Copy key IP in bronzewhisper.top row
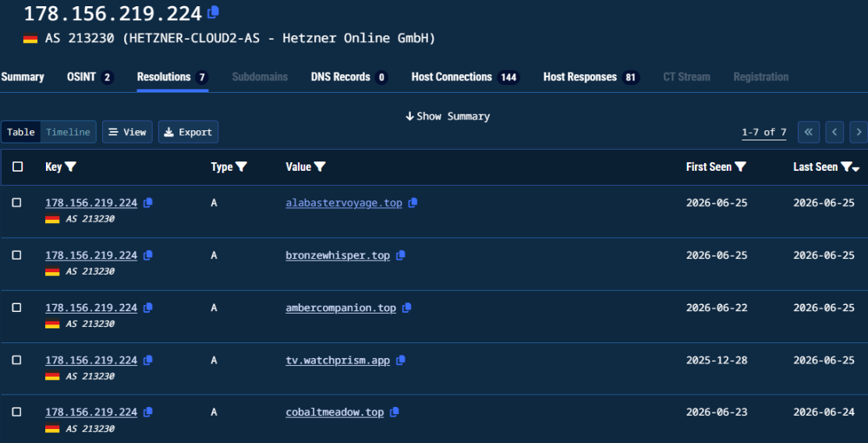This screenshot has height=443, width=868. pos(148,256)
